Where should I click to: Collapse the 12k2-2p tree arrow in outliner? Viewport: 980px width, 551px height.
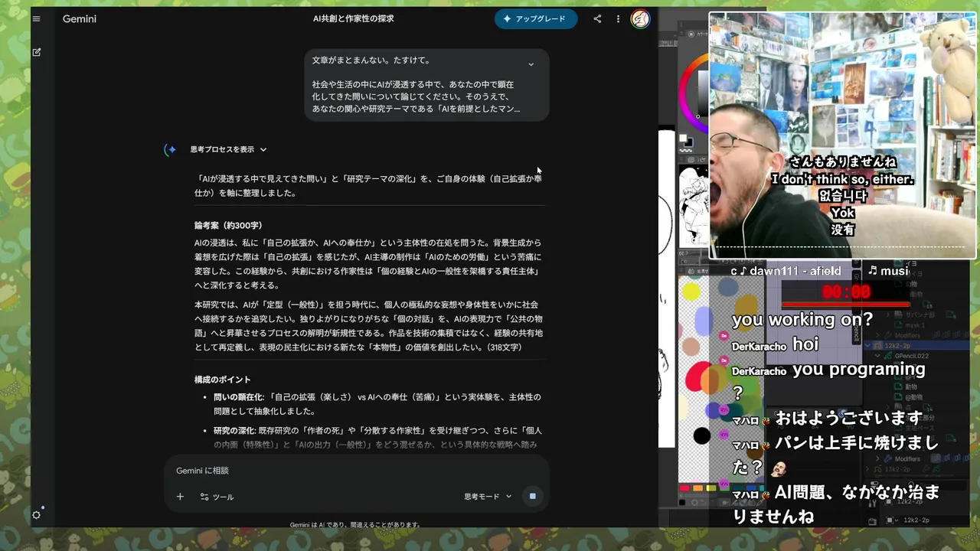click(869, 346)
